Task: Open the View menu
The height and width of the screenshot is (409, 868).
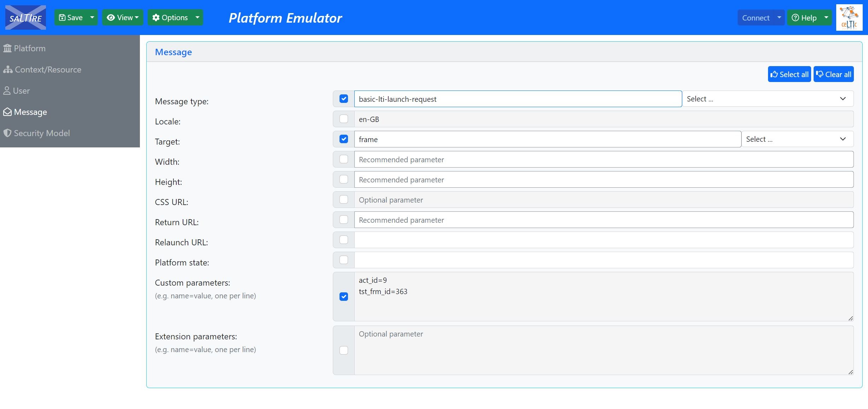Action: (123, 17)
